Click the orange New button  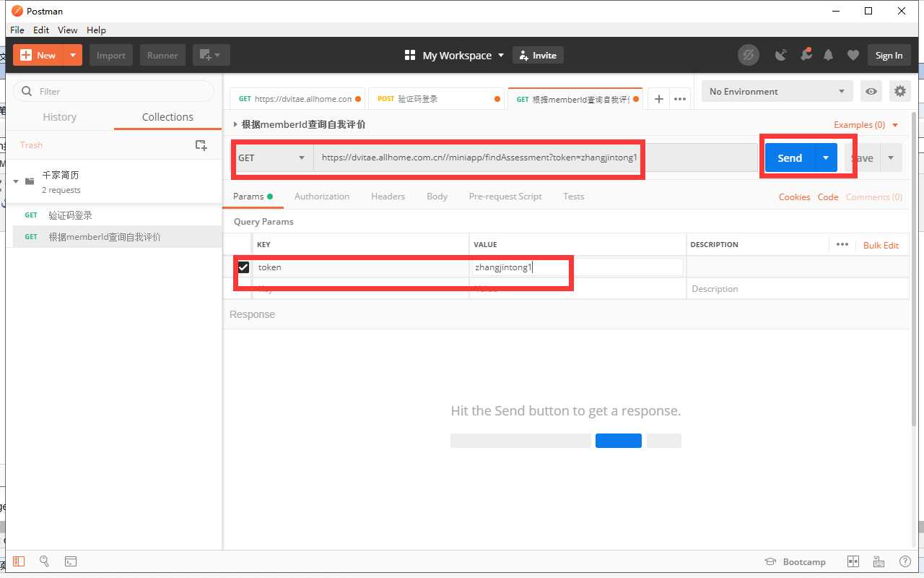pyautogui.click(x=39, y=55)
